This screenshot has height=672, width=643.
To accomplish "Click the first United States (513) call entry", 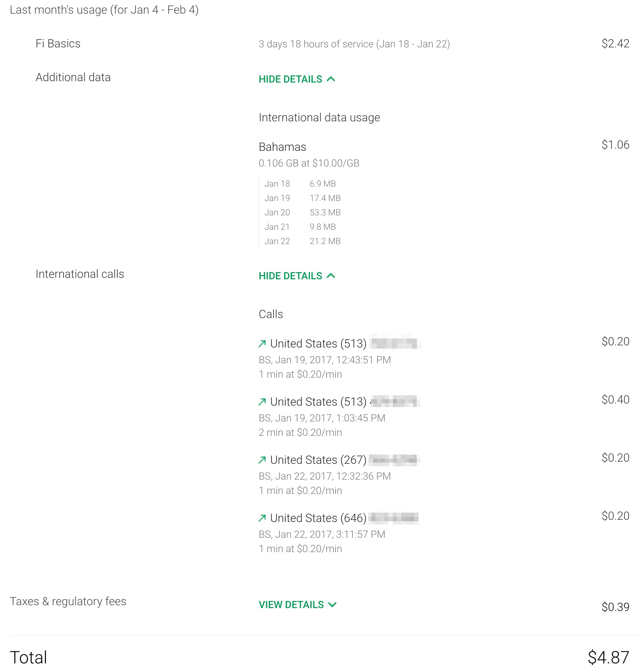I will click(318, 344).
